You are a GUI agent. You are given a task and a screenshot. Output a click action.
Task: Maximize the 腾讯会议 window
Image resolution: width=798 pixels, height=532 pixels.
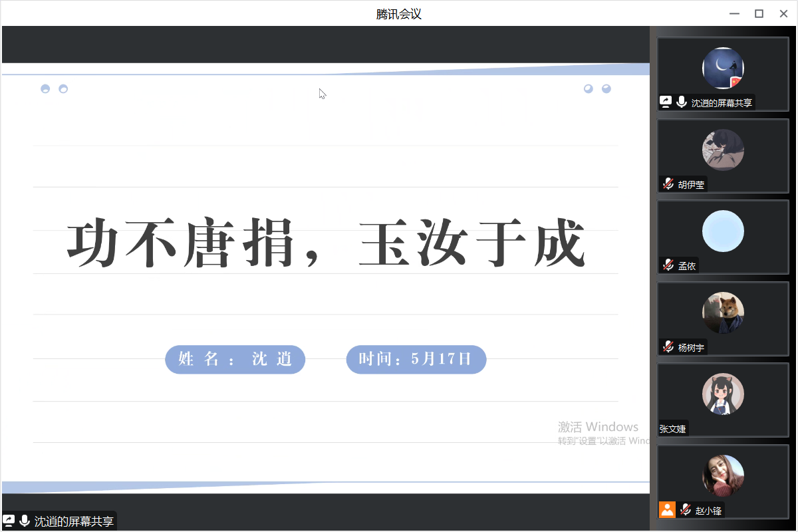pos(759,13)
